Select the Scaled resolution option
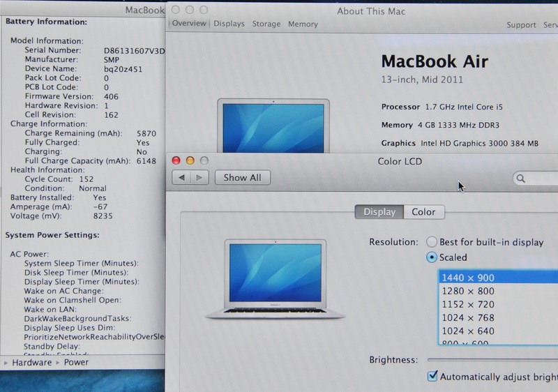The image size is (558, 392). (x=432, y=257)
